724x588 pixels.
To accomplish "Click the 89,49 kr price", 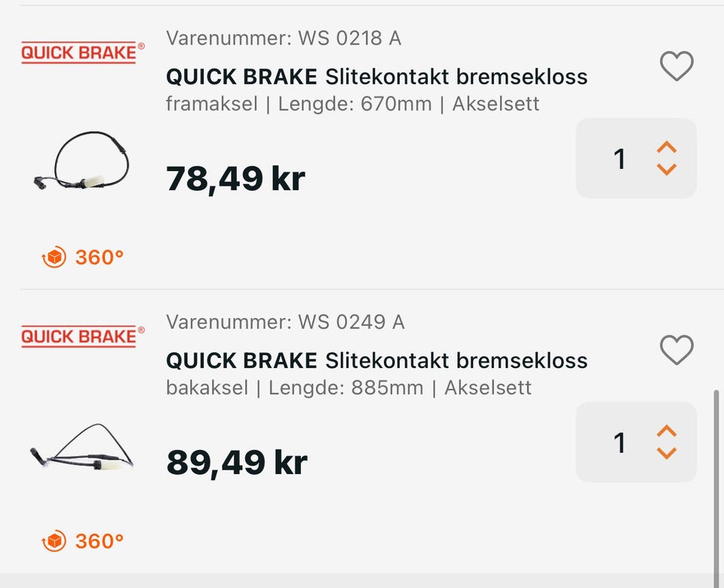I will [237, 463].
